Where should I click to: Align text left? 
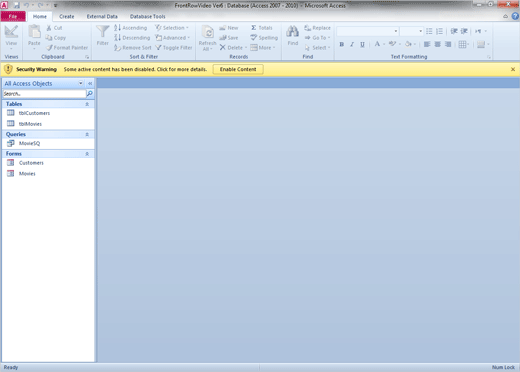click(x=427, y=44)
